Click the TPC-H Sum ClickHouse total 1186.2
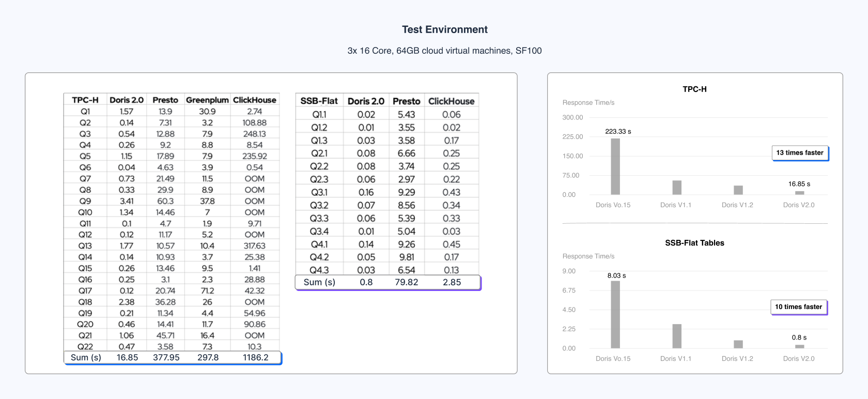The image size is (868, 399). click(x=256, y=358)
